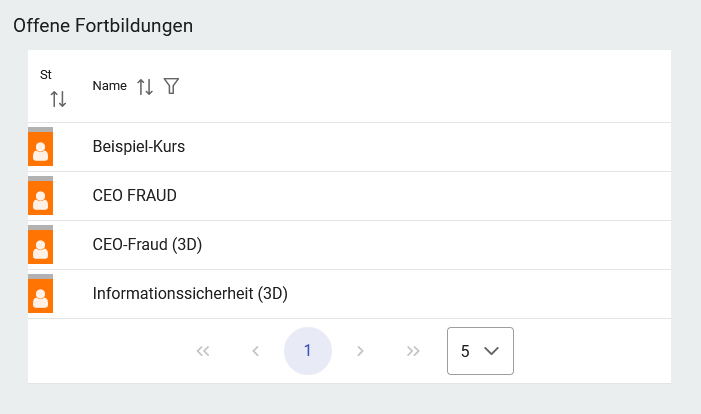Click the Beispiel-Kurs orange status icon
Screen dimensions: 701x414
40,148
